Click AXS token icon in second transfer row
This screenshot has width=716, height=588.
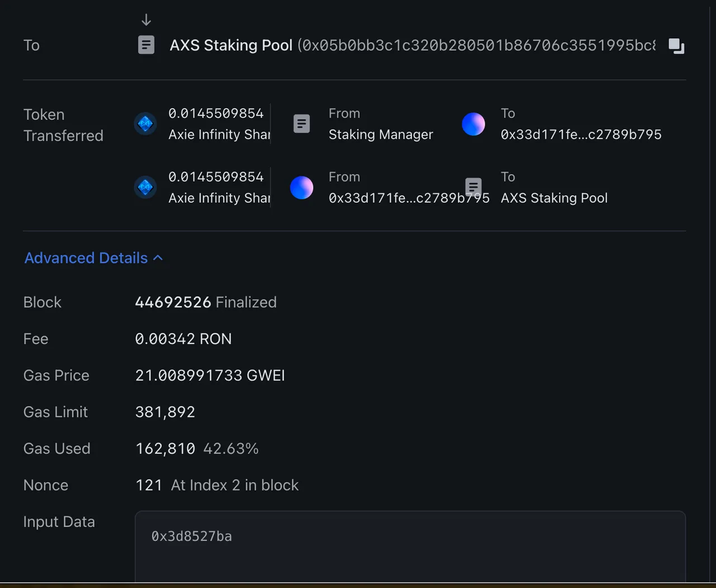coord(145,187)
